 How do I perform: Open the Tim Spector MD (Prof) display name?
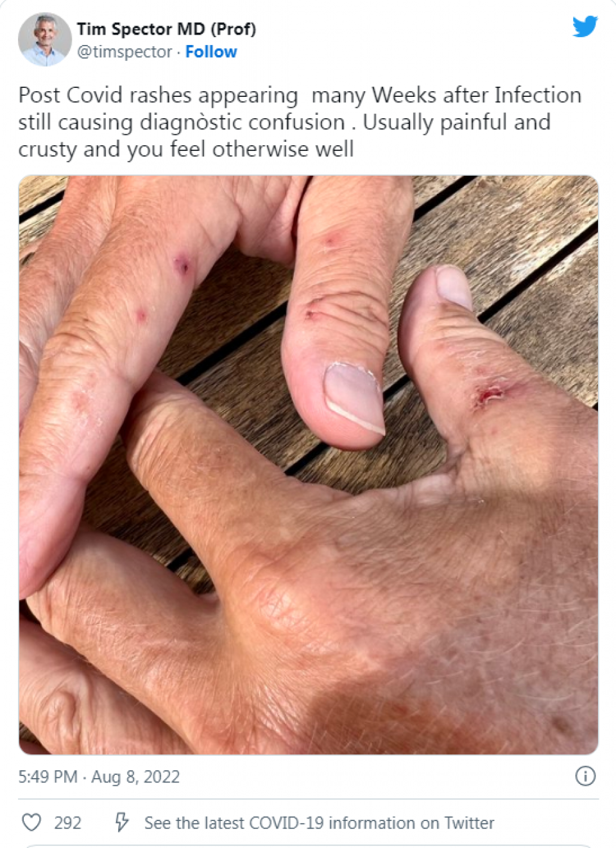coord(166,29)
